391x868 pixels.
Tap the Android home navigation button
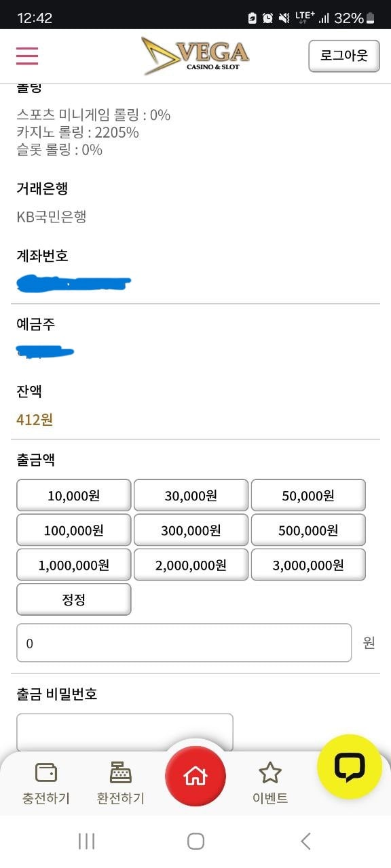(195, 842)
